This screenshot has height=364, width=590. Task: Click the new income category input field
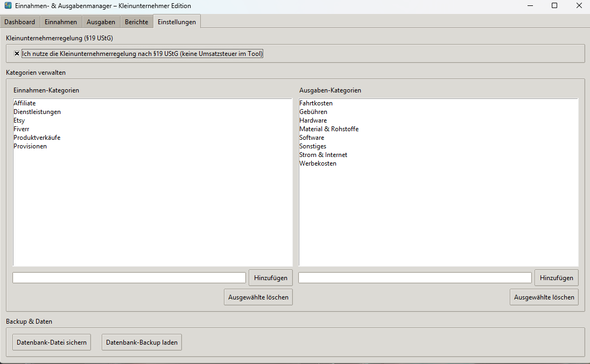[129, 277]
